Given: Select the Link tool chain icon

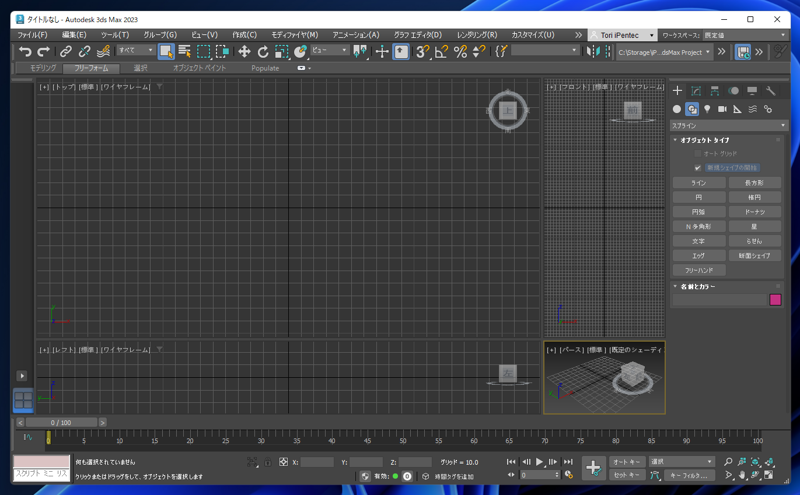Looking at the screenshot, I should (x=65, y=52).
